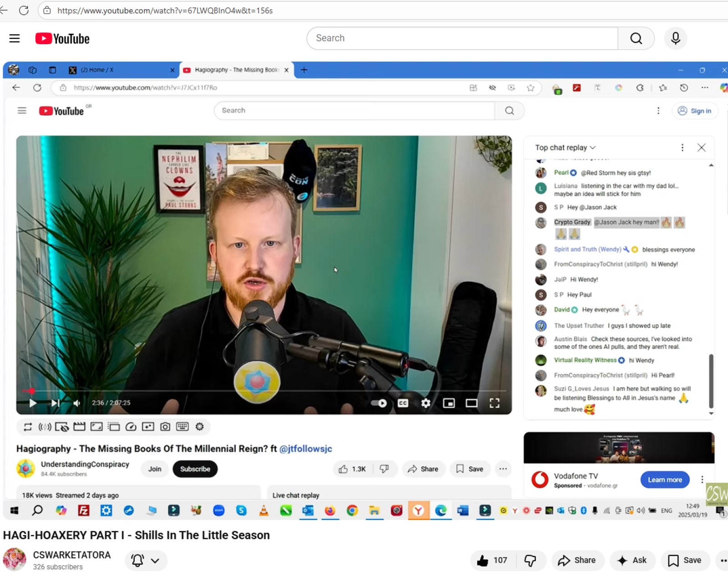Mute the video using the speaker icon

tap(77, 403)
